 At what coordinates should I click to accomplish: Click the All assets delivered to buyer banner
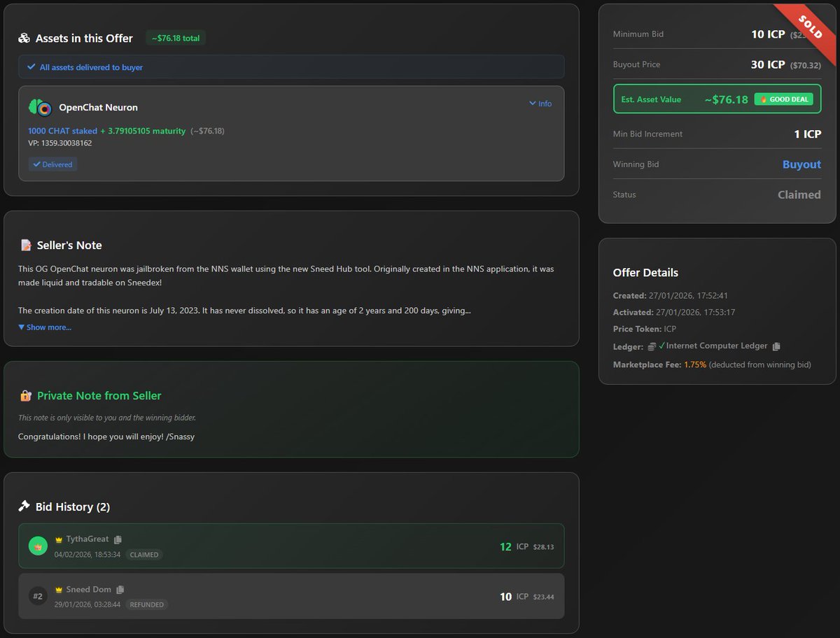tap(291, 67)
